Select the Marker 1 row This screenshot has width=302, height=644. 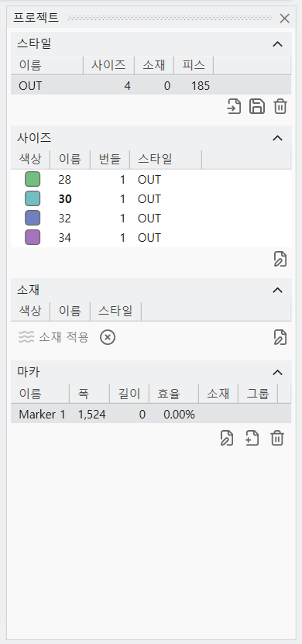[x=151, y=414]
